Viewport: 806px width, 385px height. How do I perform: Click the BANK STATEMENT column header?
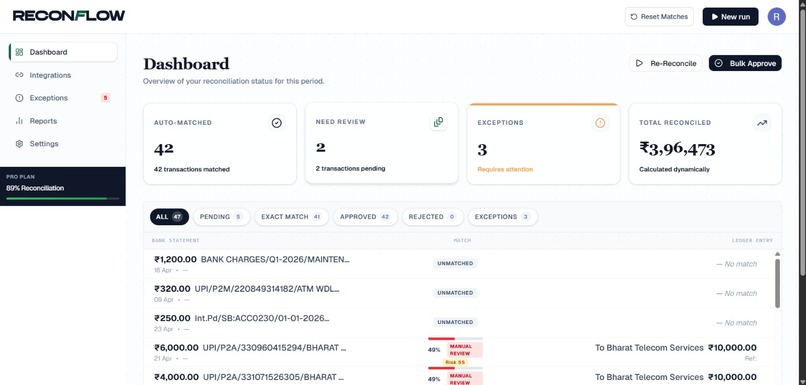[x=175, y=241]
